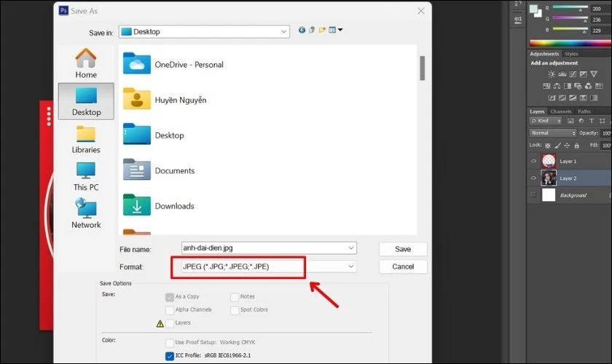Screen dimensions: 612x364
Task: Create a new folder in Save As
Action: 322,30
